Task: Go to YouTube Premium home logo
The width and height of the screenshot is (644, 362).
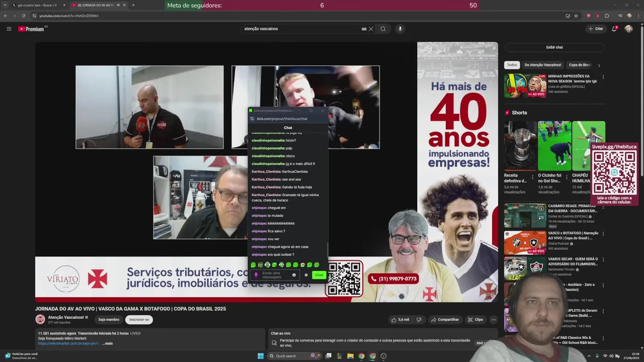Action: pos(32,29)
